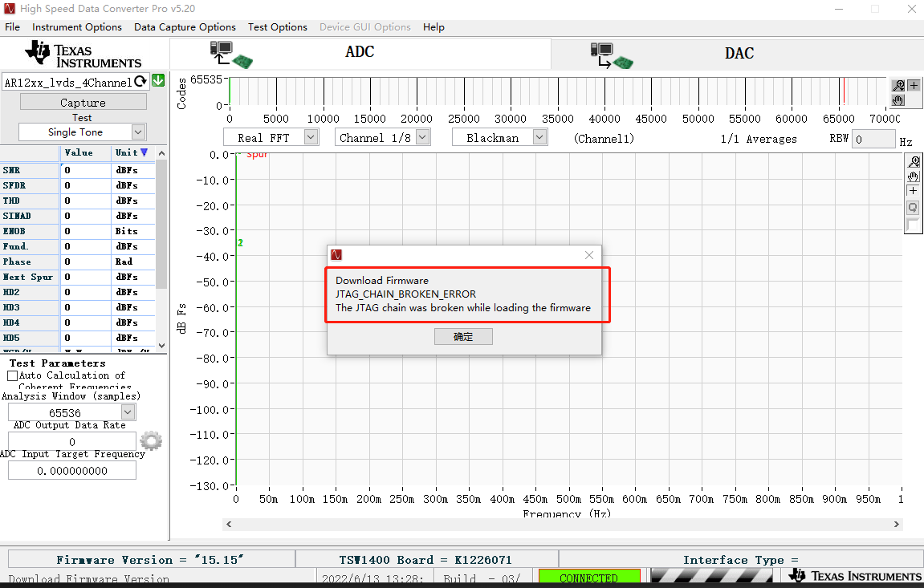Open the Instrument Options menu
924x588 pixels.
point(77,27)
